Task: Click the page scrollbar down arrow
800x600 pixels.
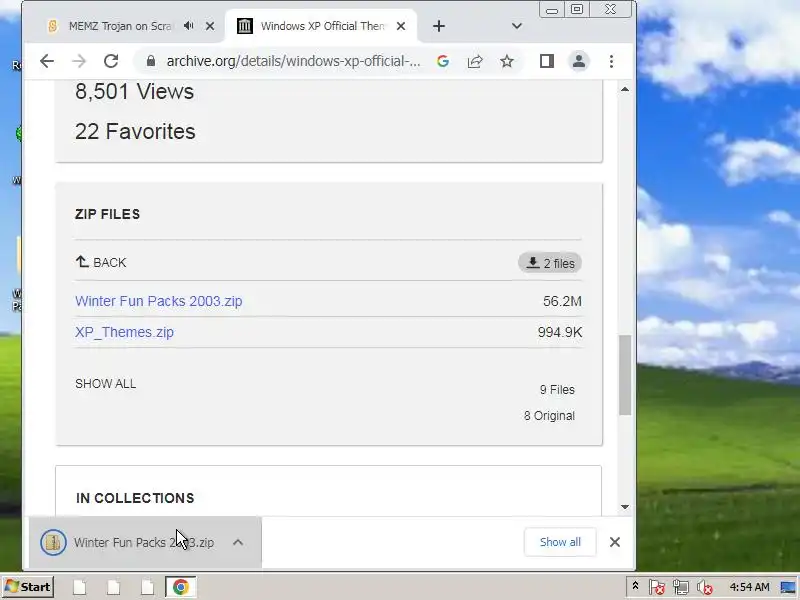Action: 625,507
